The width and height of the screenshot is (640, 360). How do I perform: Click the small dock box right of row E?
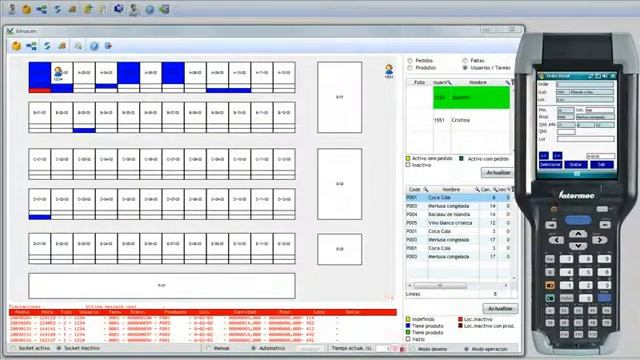(x=340, y=249)
